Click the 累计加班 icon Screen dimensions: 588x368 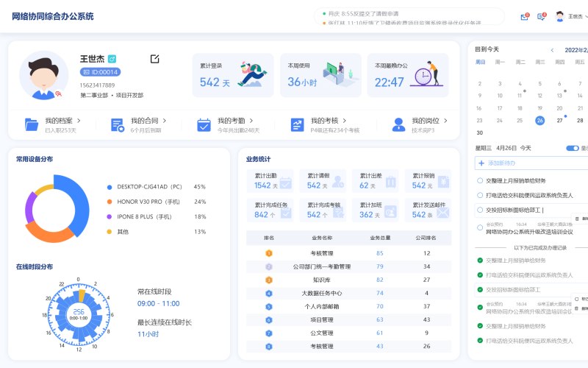tap(391, 212)
